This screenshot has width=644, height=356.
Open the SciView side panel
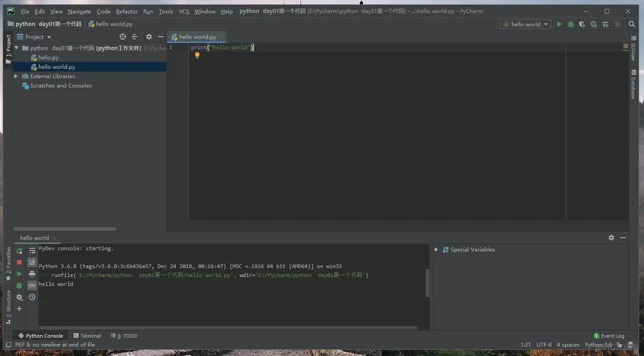[633, 48]
